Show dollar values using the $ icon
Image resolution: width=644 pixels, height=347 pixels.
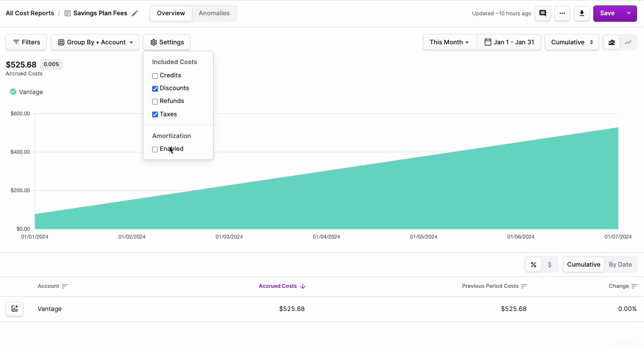pyautogui.click(x=550, y=264)
